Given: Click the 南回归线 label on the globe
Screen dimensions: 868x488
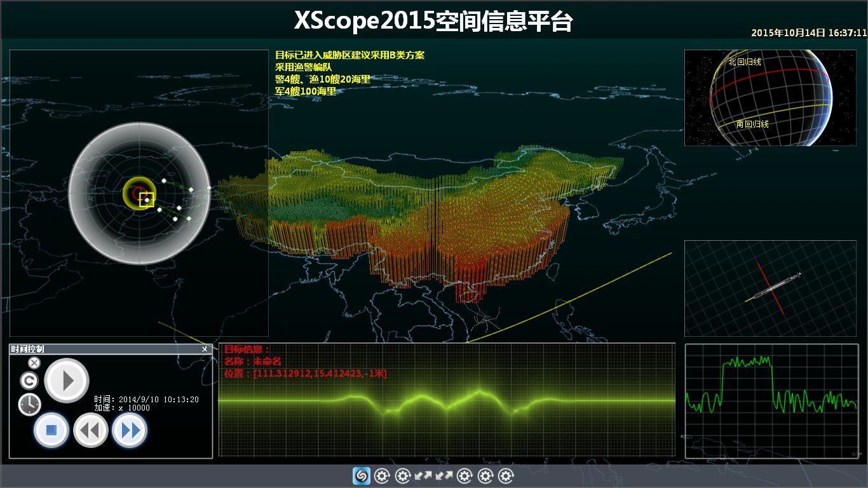Looking at the screenshot, I should pyautogui.click(x=752, y=124).
